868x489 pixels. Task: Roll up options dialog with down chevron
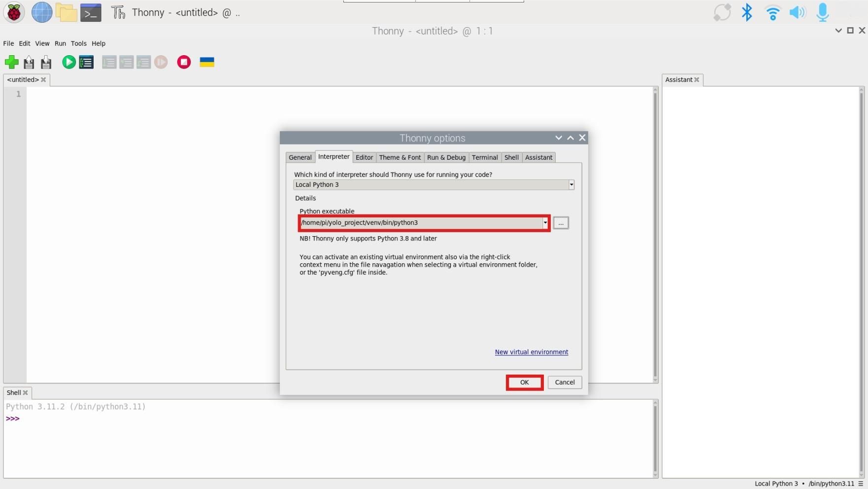(x=559, y=138)
